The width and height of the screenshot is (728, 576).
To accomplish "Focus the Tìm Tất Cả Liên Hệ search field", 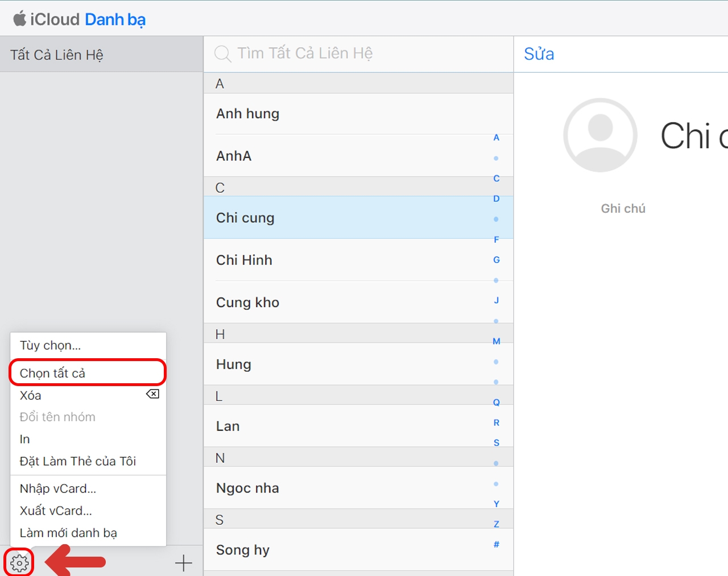I will [358, 53].
